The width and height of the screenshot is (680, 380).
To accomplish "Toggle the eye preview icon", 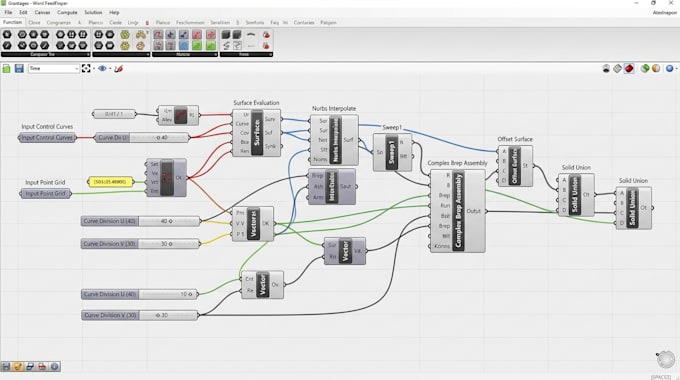I will 102,69.
